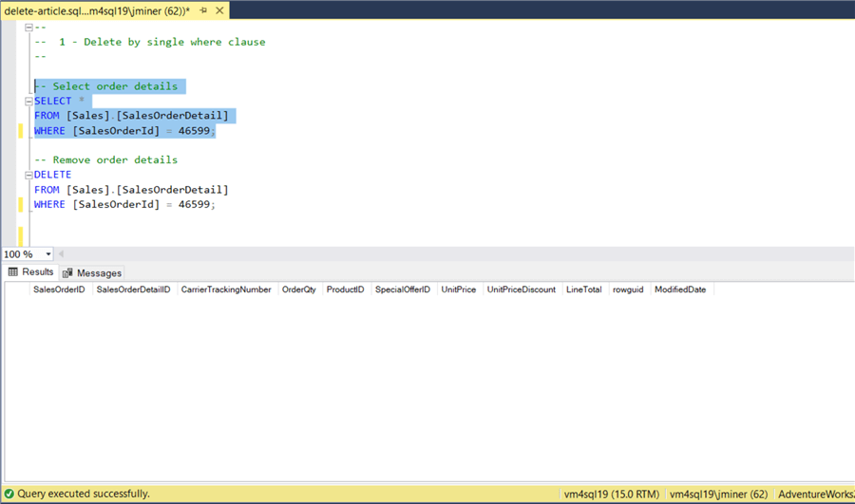855x504 pixels.
Task: Click the 46599 value in the DELETE statement
Action: coord(194,204)
